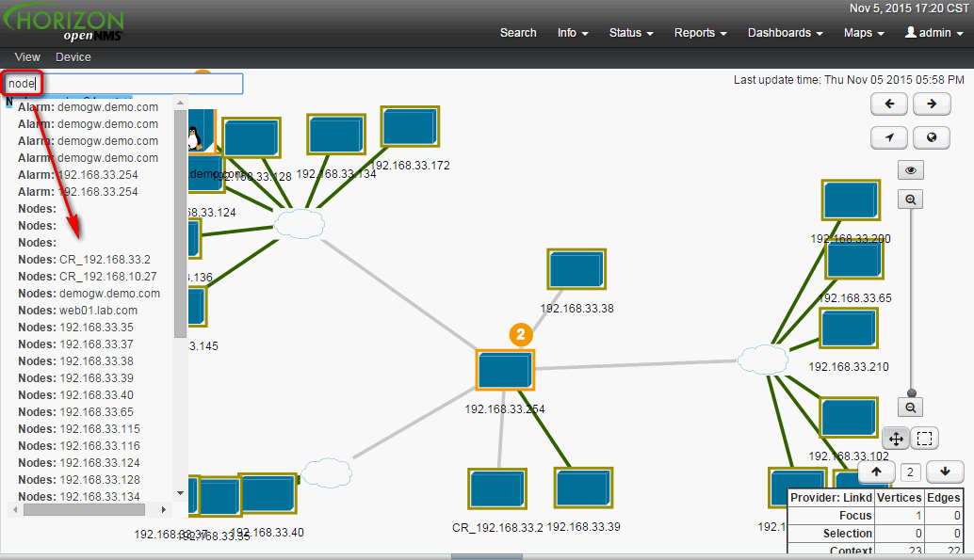Viewport: 974px width, 560px height.
Task: Click the cloud icon at bottom left
Action: pos(327,473)
